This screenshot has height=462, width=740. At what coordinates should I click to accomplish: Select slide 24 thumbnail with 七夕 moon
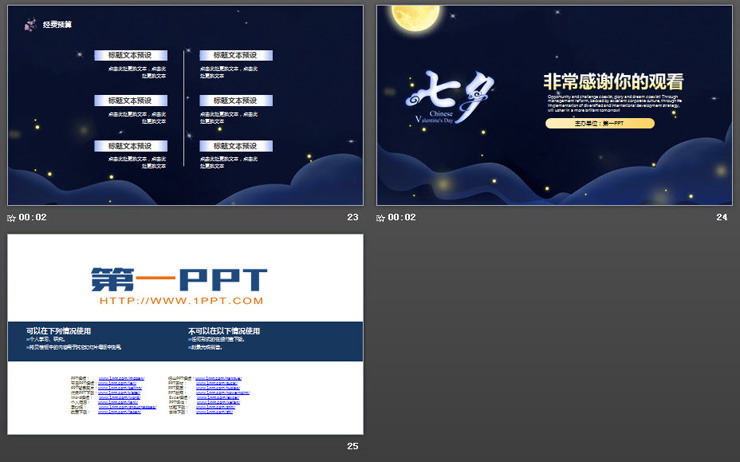pyautogui.click(x=555, y=105)
